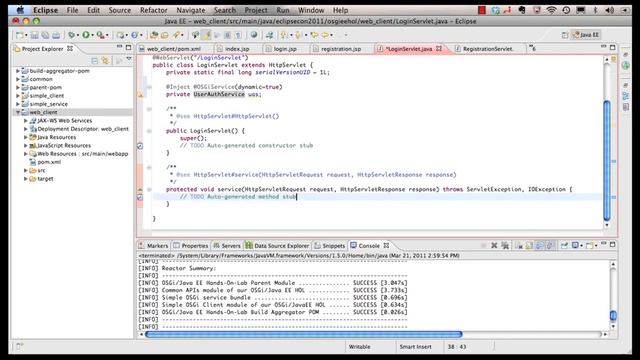Screen dimensions: 640x360
Task: Open Display Selected Console dropdown arrow
Action: coord(582,246)
